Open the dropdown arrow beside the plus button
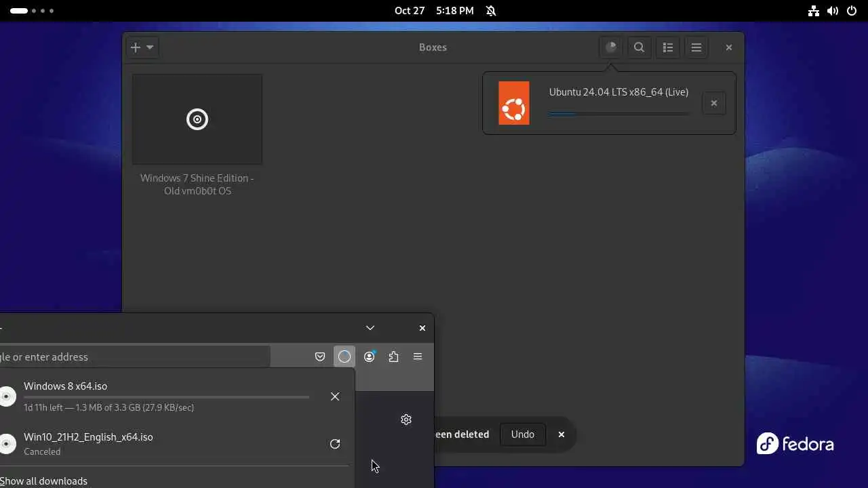The height and width of the screenshot is (488, 868). click(151, 47)
